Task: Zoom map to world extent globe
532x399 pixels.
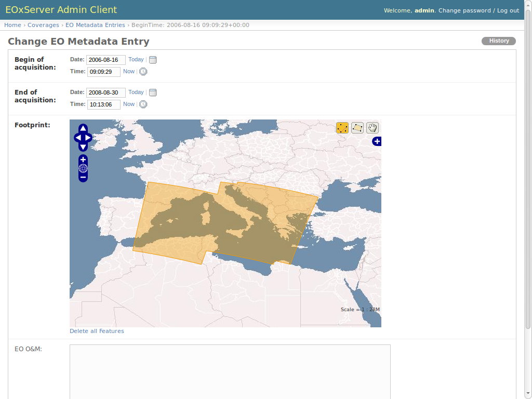Action: click(83, 168)
